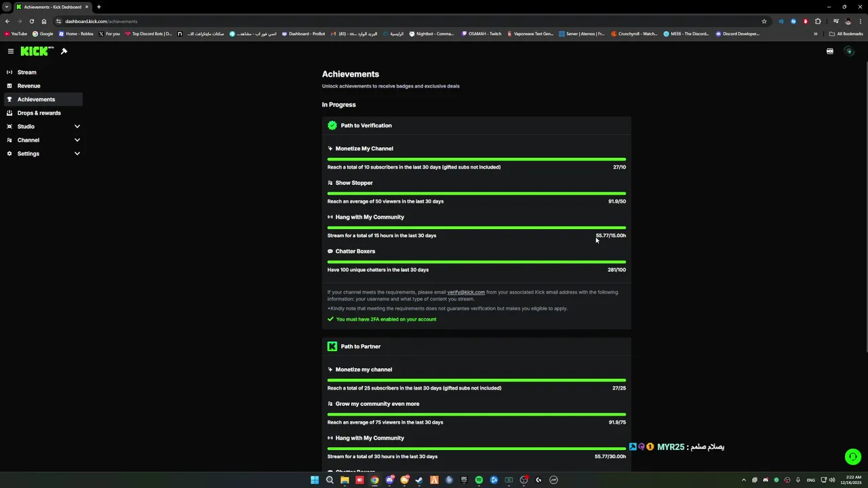This screenshot has width=868, height=488.
Task: Go to the browser home page
Action: tap(44, 21)
